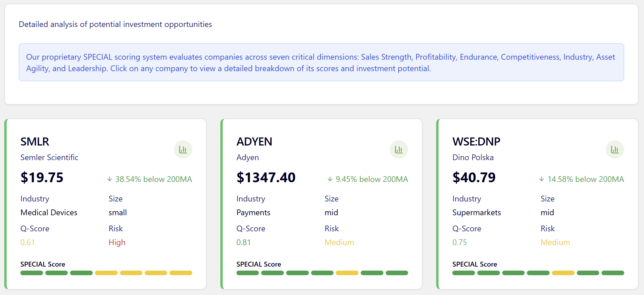Image resolution: width=644 pixels, height=295 pixels.
Task: Click the down arrow beside 38.54% below 200MA
Action: [x=110, y=179]
